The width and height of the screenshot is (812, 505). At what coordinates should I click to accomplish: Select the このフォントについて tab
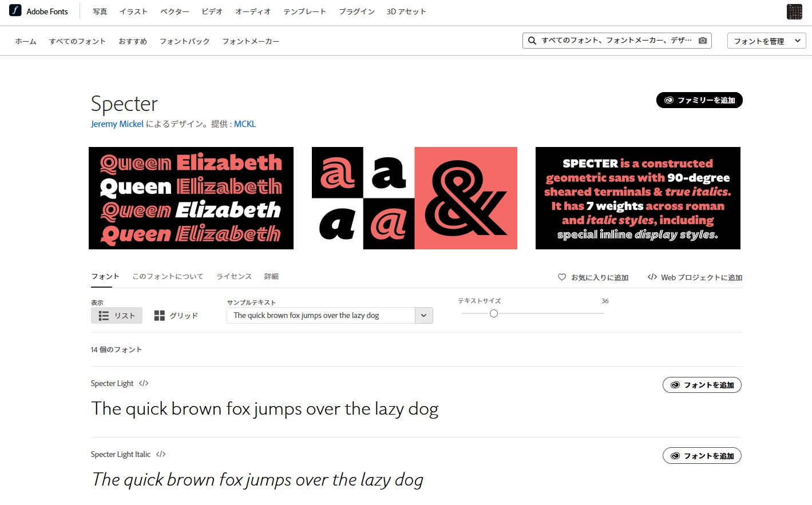pyautogui.click(x=168, y=276)
